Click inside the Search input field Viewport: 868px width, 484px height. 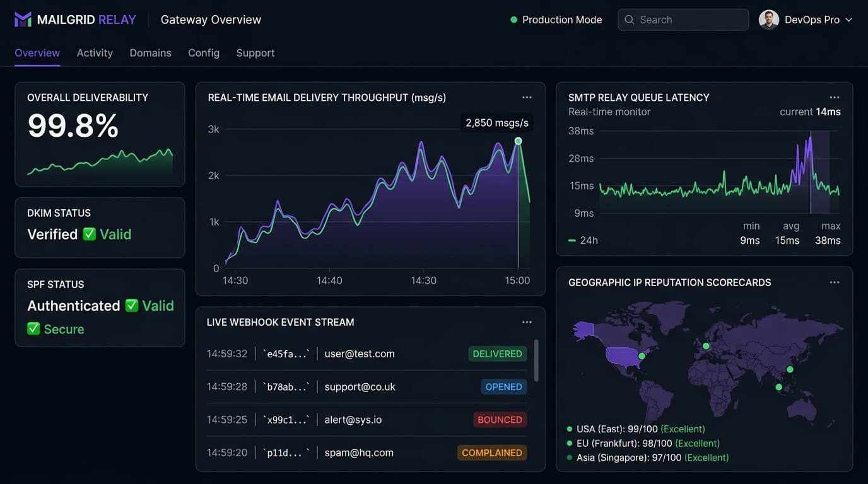[683, 20]
